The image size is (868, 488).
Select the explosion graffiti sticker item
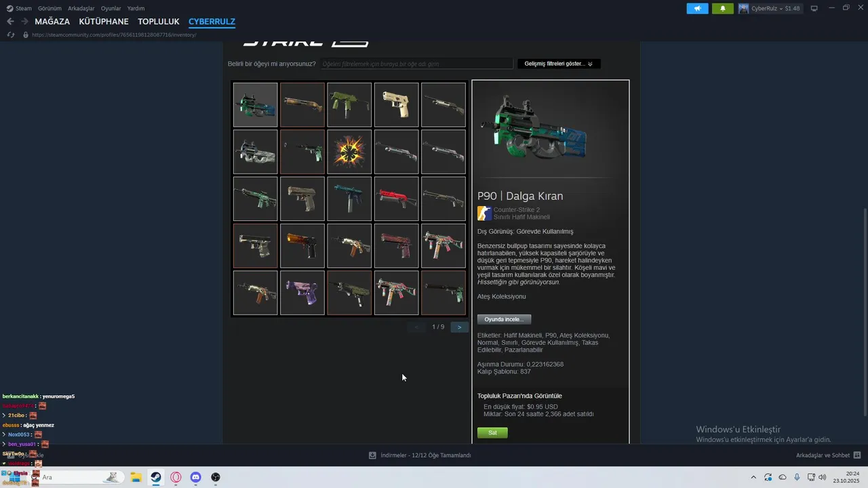349,152
